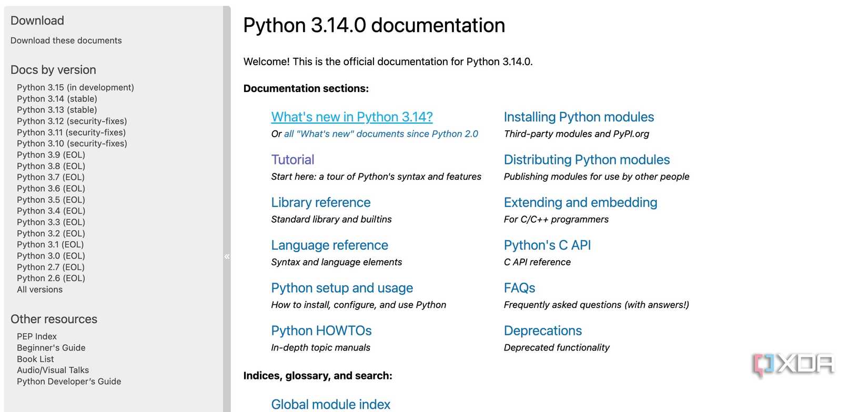The height and width of the screenshot is (412, 868).
Task: Collapse the sidebar using the « toggle
Action: click(227, 256)
